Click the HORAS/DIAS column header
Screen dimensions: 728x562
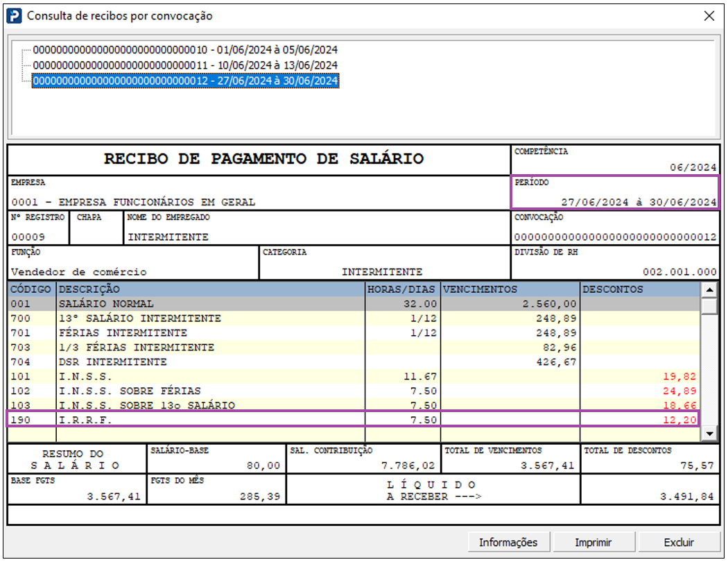pos(401,289)
